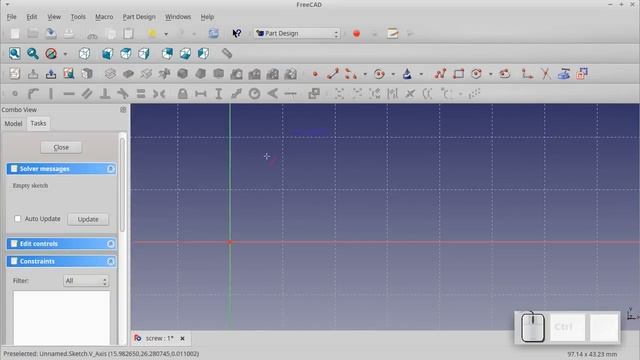Click the Fit All zoom icon
Image resolution: width=640 pixels, height=360 pixels.
coord(15,53)
